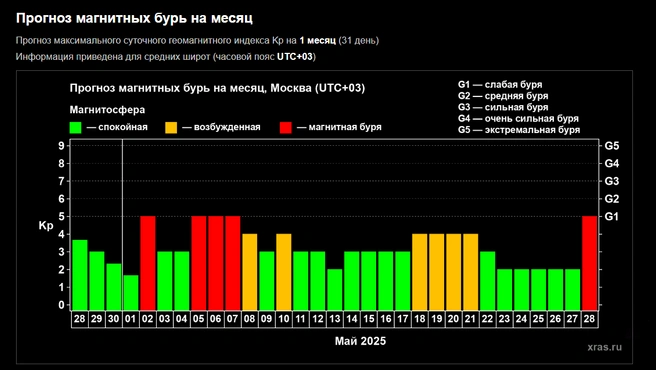Click the G3 label on right axis

coord(612,181)
